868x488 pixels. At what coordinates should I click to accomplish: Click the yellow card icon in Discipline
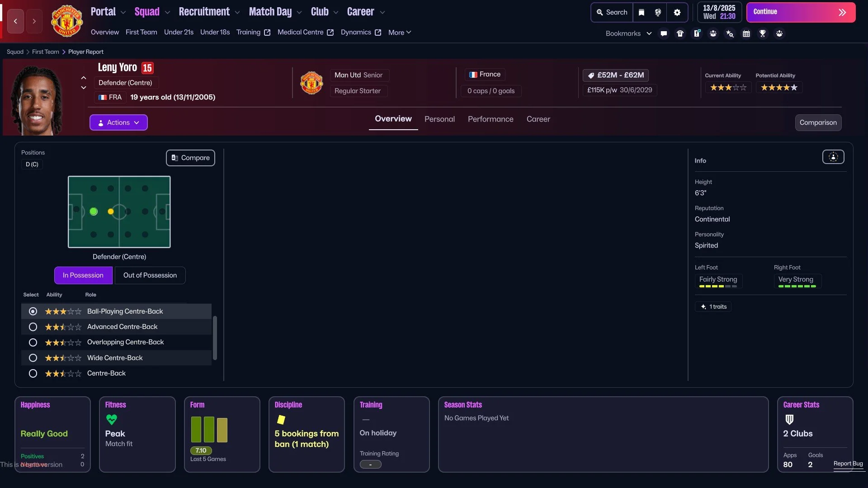(281, 420)
